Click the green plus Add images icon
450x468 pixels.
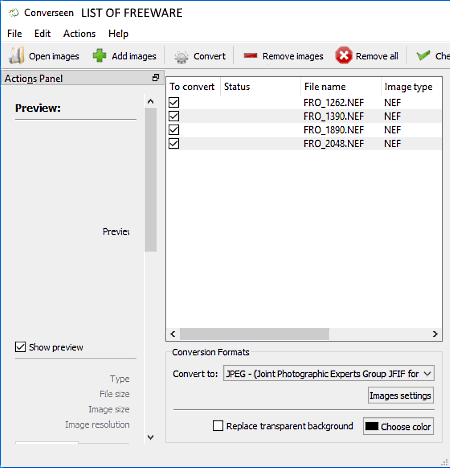(x=99, y=55)
